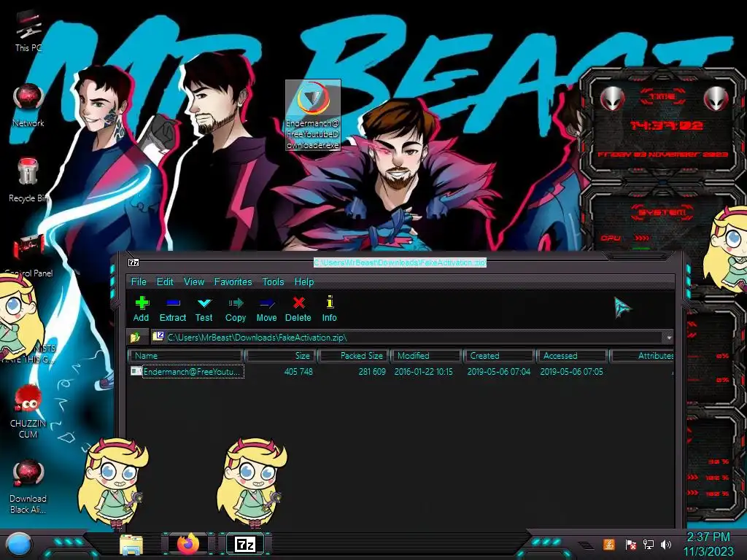
Task: Sort by Accessed column header
Action: [x=572, y=356]
